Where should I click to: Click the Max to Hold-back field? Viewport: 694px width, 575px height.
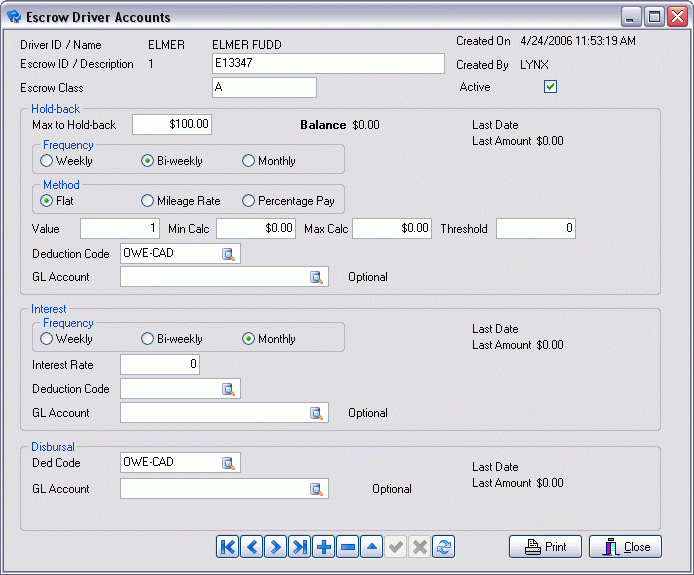[172, 125]
